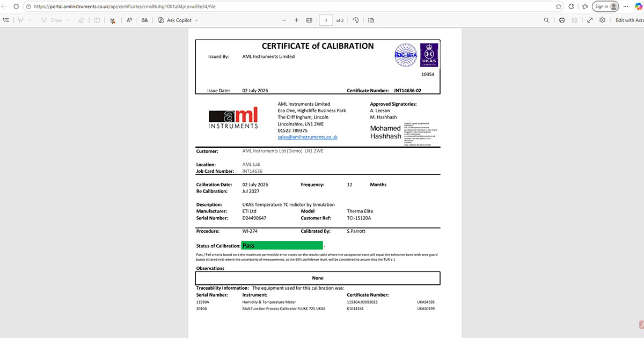Click the Add text box icon

click(97, 20)
